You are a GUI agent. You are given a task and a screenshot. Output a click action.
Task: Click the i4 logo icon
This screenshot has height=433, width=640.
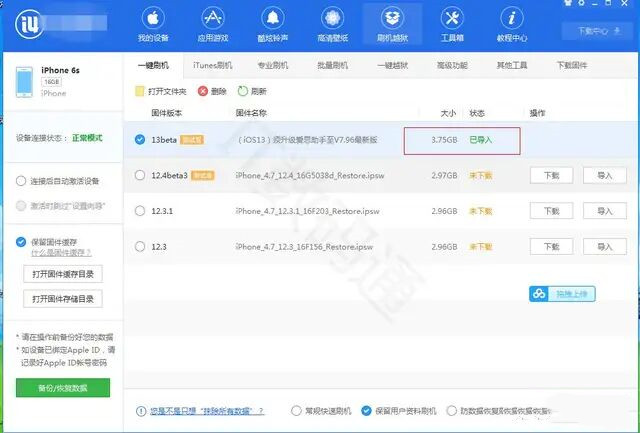(29, 24)
